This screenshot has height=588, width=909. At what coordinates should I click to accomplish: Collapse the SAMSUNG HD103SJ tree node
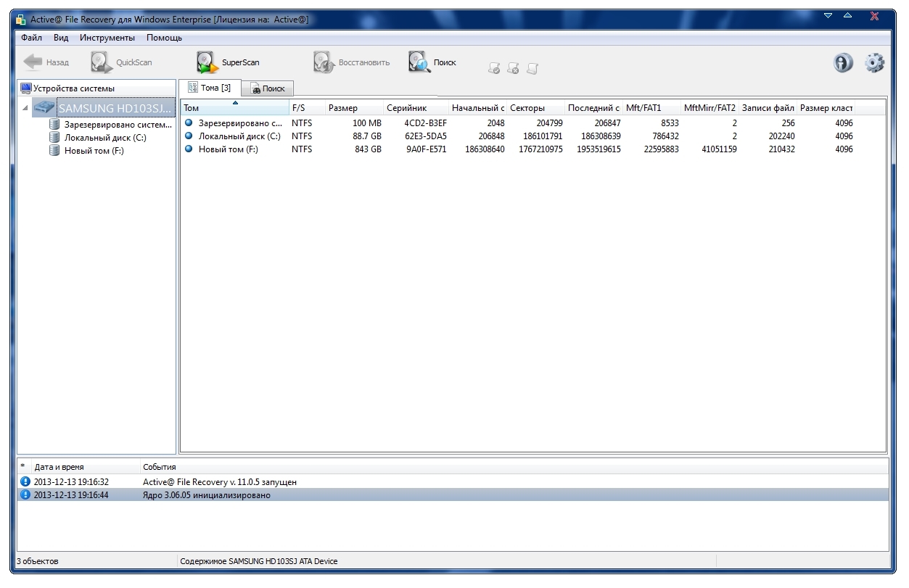(x=26, y=108)
